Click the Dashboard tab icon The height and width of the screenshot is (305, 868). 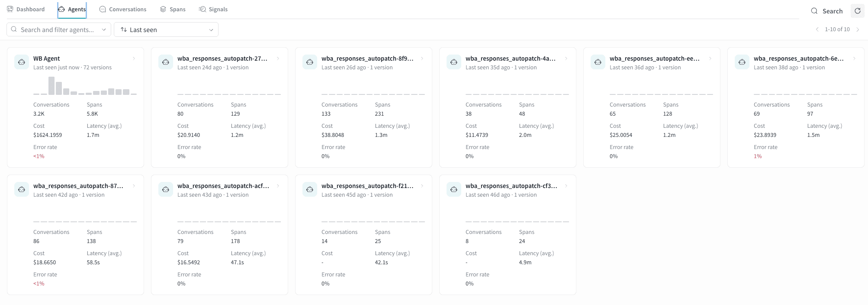[10, 9]
